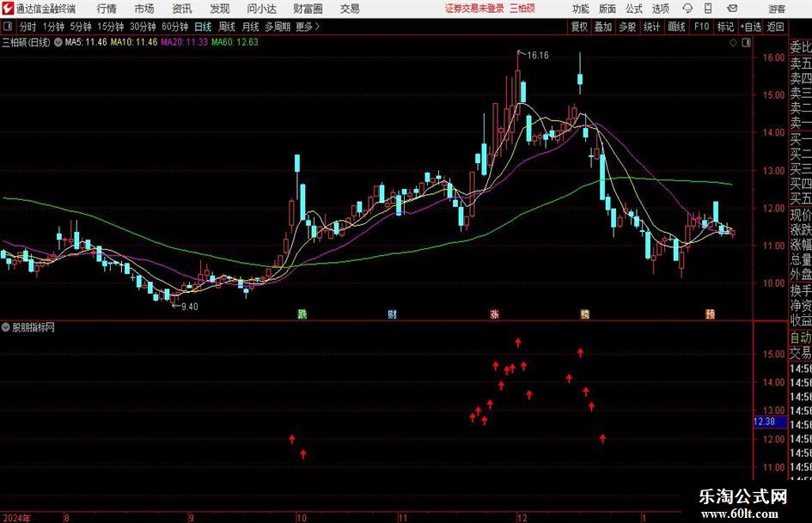Click the diamond icon above the chart

point(733,43)
